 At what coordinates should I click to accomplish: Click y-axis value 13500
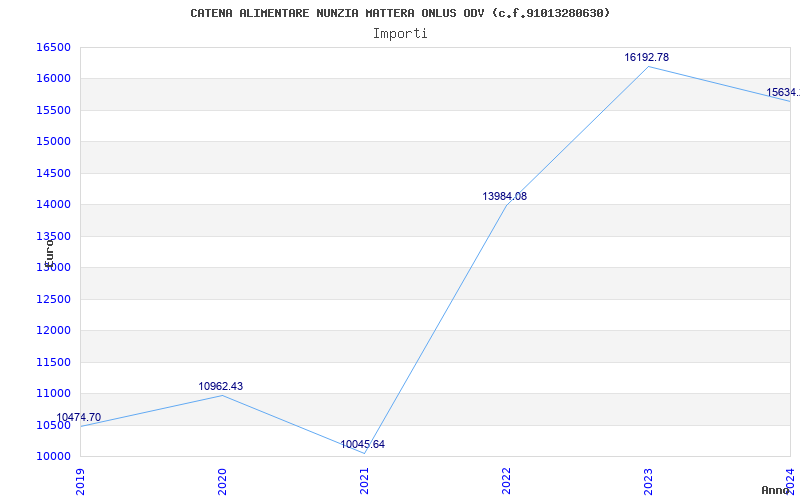coord(53,236)
